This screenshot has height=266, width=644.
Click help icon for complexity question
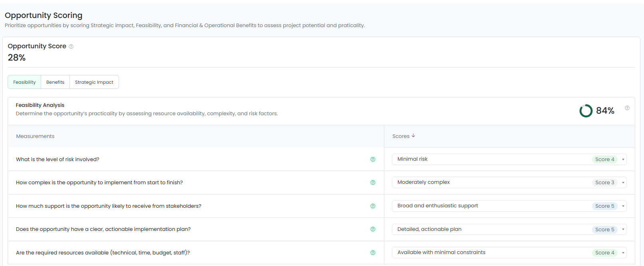[x=373, y=183]
